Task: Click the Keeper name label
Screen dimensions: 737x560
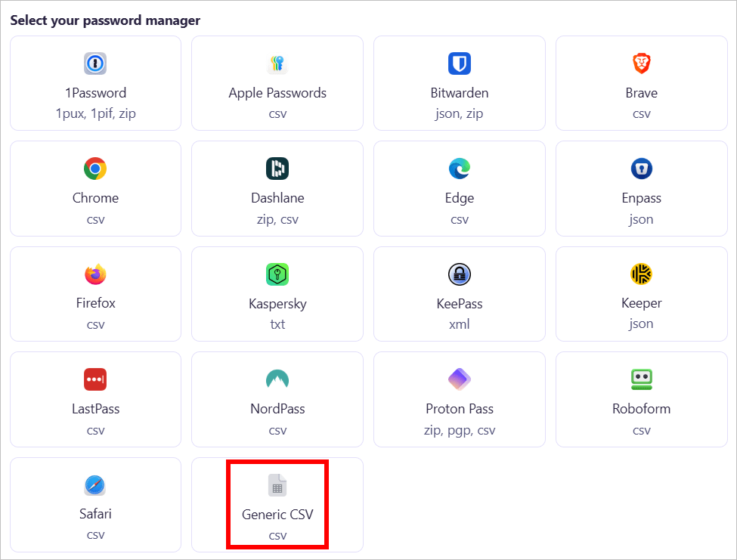Action: [x=641, y=304]
